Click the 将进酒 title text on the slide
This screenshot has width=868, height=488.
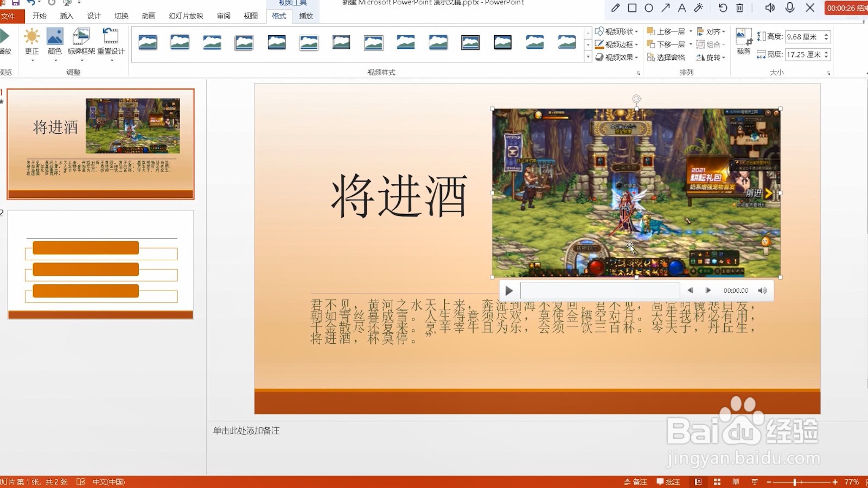pyautogui.click(x=399, y=196)
